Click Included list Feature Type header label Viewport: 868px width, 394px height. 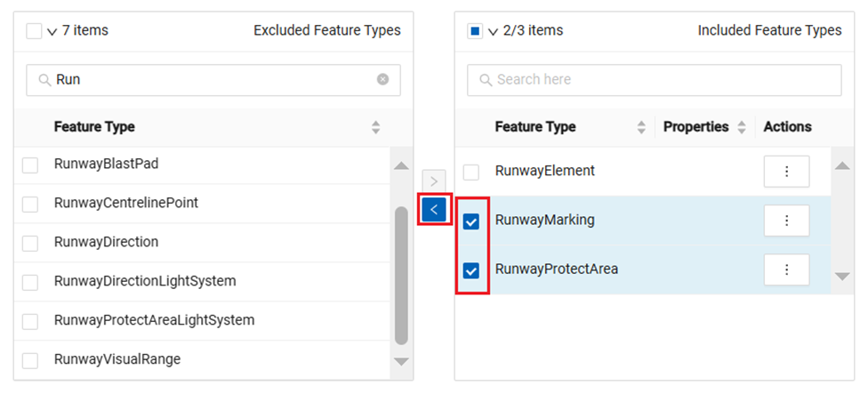[535, 126]
